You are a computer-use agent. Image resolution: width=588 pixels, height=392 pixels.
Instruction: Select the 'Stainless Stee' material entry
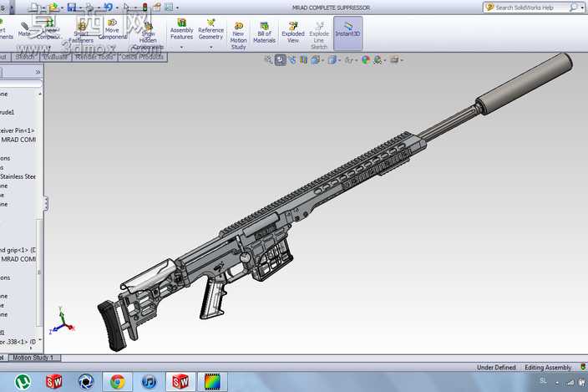coord(18,176)
